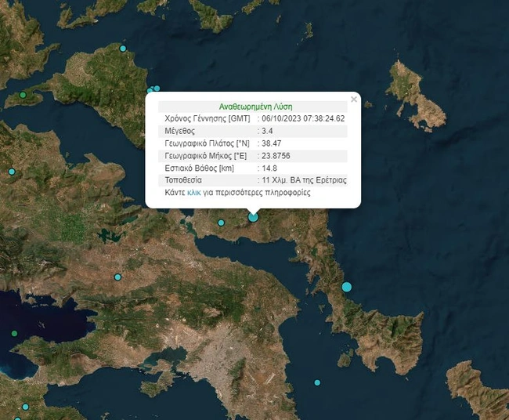Open the cyan marker inland west of Athens
Screen dimensions: 509x420
coord(118,277)
